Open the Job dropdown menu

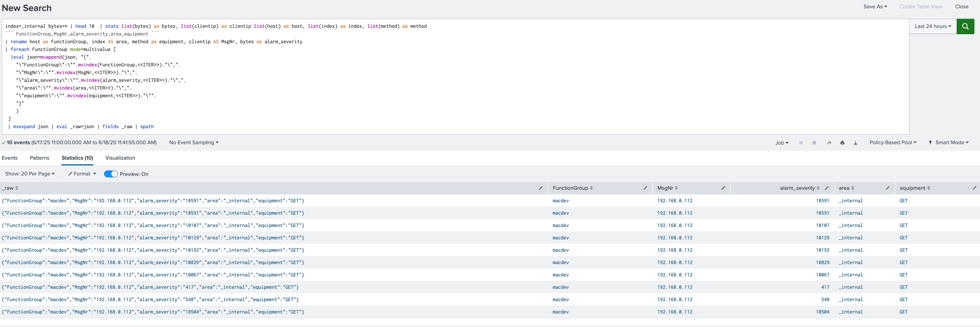(x=782, y=143)
